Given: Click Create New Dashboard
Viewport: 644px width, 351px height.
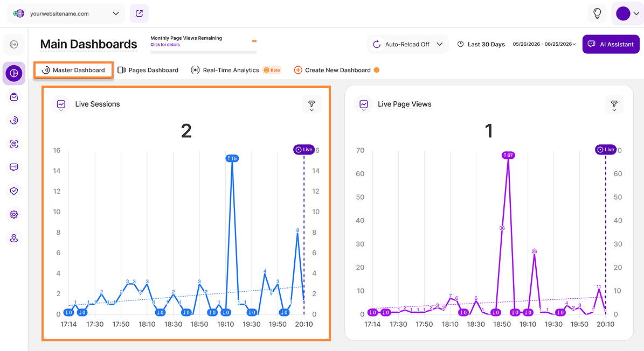Looking at the screenshot, I should coord(333,70).
